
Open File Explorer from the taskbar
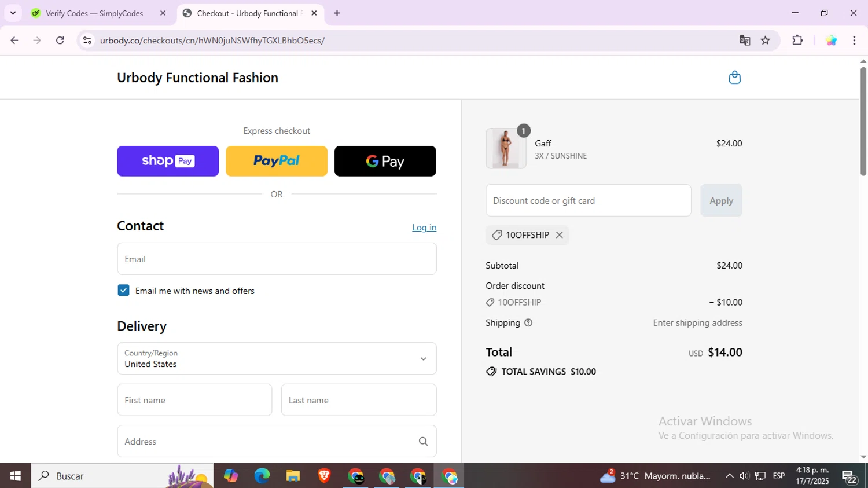293,476
